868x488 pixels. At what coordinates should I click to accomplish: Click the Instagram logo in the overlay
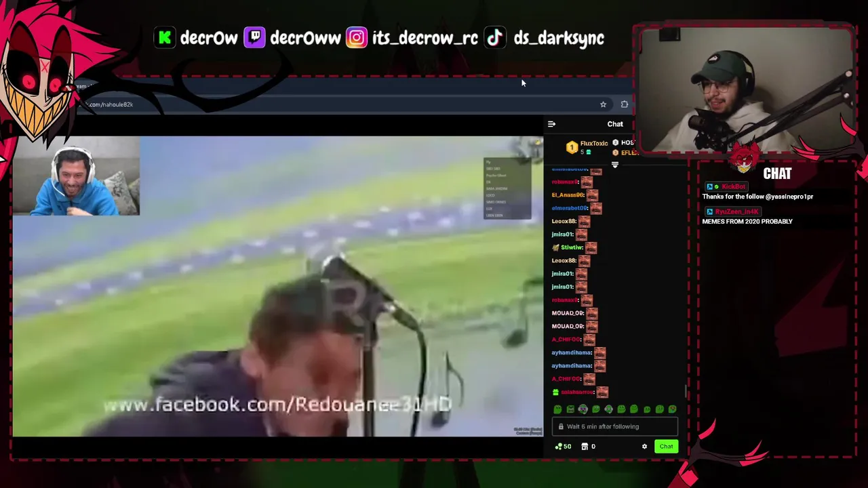click(356, 38)
